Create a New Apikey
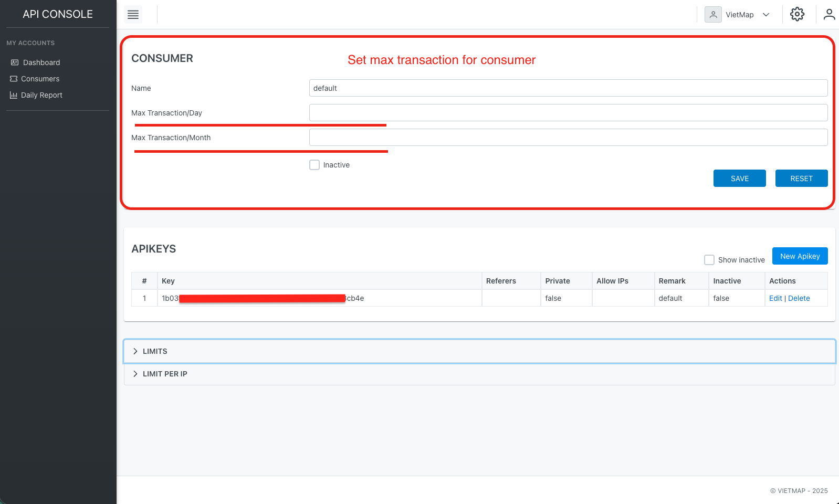This screenshot has width=839, height=504. click(800, 256)
